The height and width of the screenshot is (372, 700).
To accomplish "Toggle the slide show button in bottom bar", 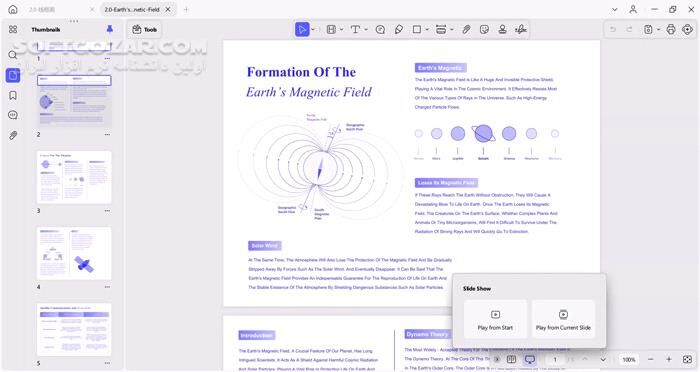I will click(x=530, y=359).
